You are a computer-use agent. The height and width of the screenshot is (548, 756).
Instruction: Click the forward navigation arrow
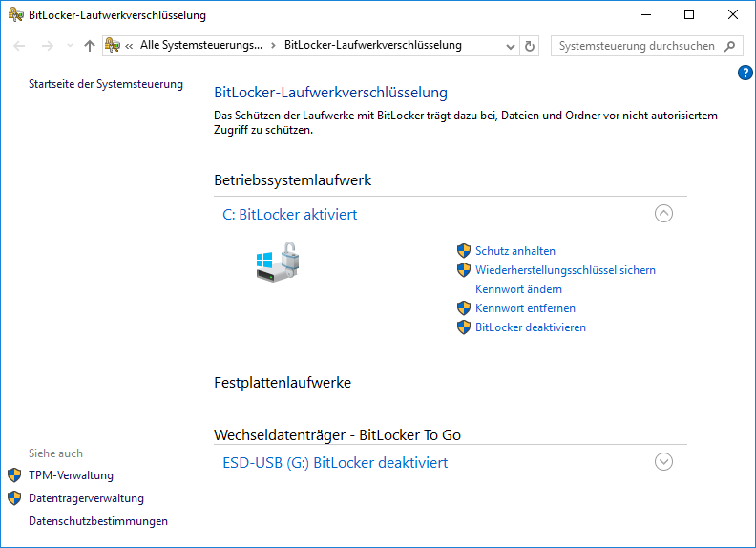[x=48, y=46]
